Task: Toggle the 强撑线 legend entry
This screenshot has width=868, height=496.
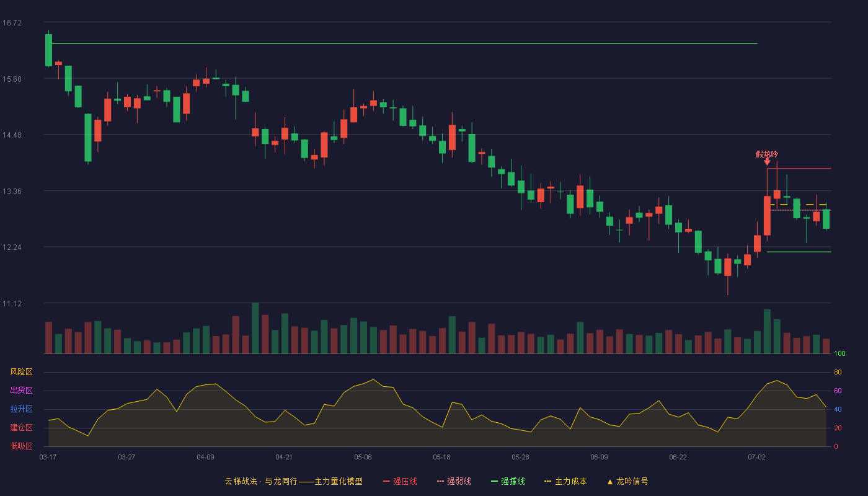Action: [508, 481]
